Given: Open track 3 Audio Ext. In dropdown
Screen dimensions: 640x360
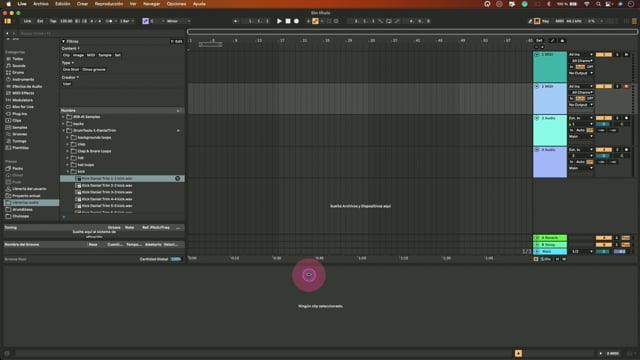Looking at the screenshot, I should 581,118.
